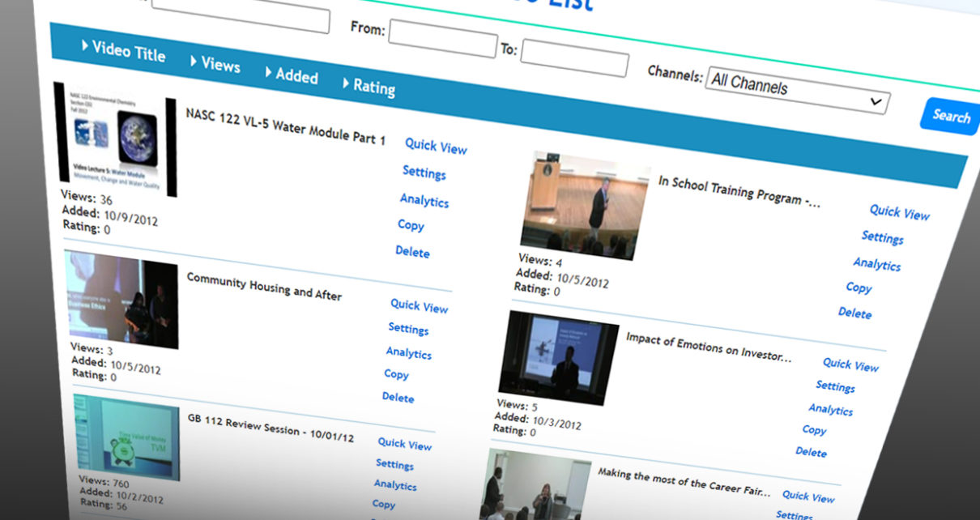Image resolution: width=980 pixels, height=520 pixels.
Task: Select title Making the most of the Career Fair
Action: pos(683,481)
